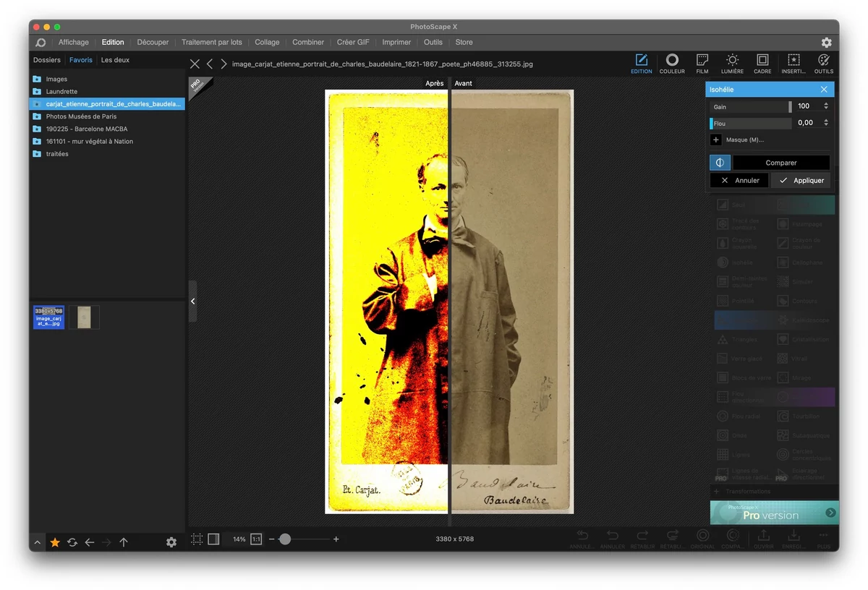Select the 161101 - mur végétal à Nation folder
The height and width of the screenshot is (590, 868).
[x=107, y=141]
